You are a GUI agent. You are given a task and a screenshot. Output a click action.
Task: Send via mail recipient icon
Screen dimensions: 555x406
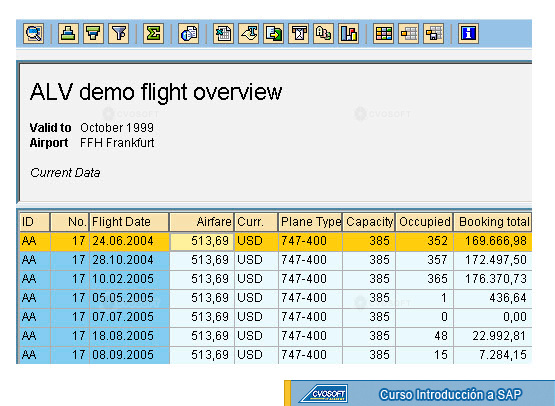(298, 34)
